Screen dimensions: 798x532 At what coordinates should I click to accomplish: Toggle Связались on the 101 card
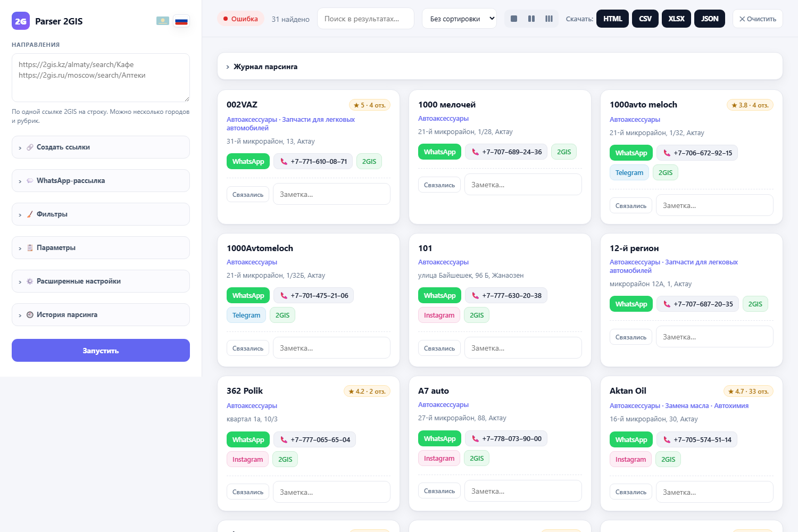click(439, 348)
